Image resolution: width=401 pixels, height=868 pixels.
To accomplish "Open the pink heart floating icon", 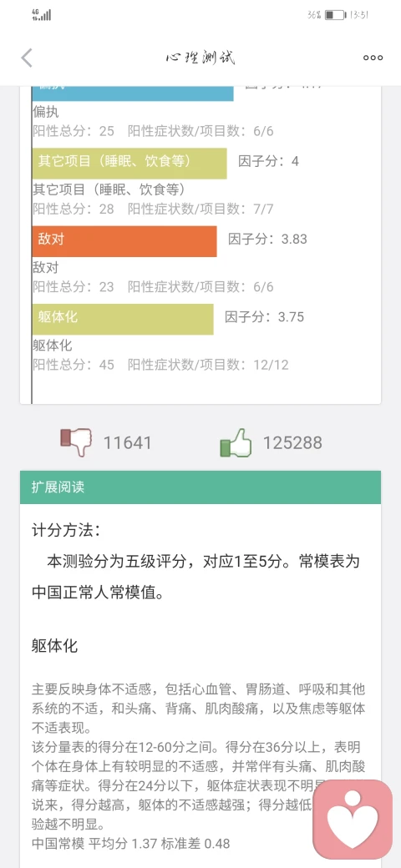I will point(353,820).
